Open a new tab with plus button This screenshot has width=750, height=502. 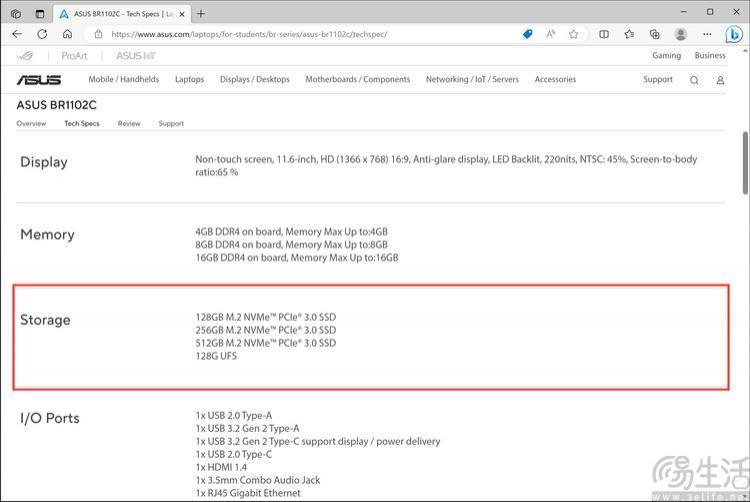[201, 14]
